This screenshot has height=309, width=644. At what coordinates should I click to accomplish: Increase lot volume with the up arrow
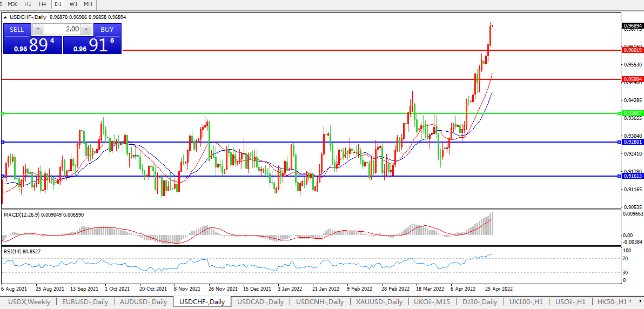(86, 29)
